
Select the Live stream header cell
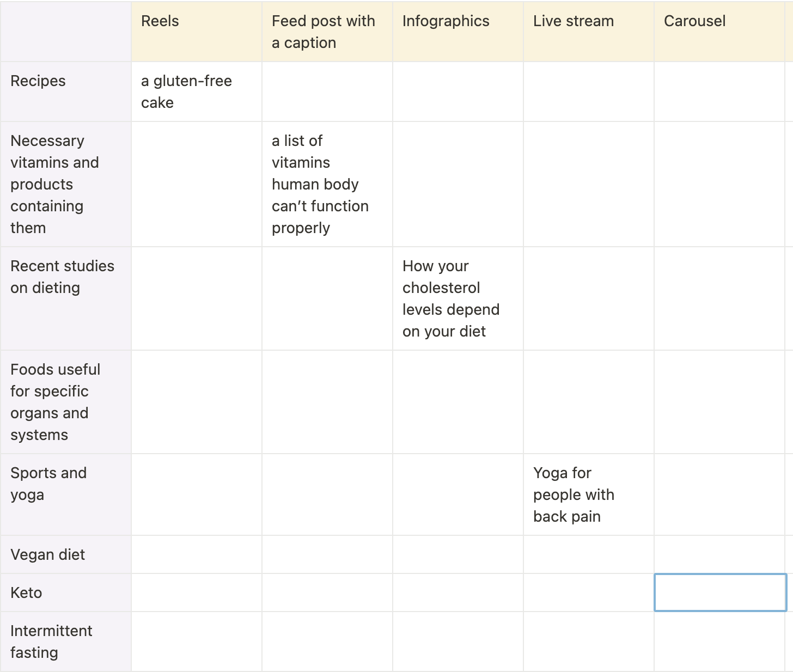pos(588,32)
